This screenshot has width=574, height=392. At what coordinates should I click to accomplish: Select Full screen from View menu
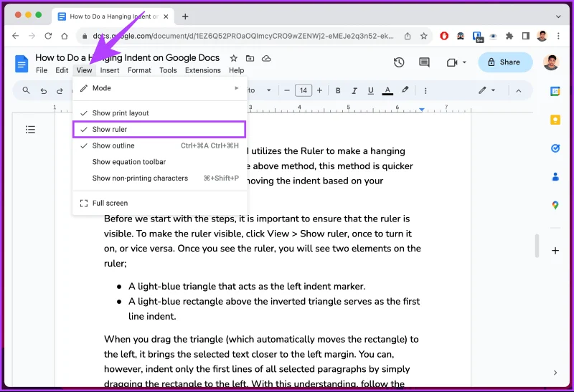point(159,203)
